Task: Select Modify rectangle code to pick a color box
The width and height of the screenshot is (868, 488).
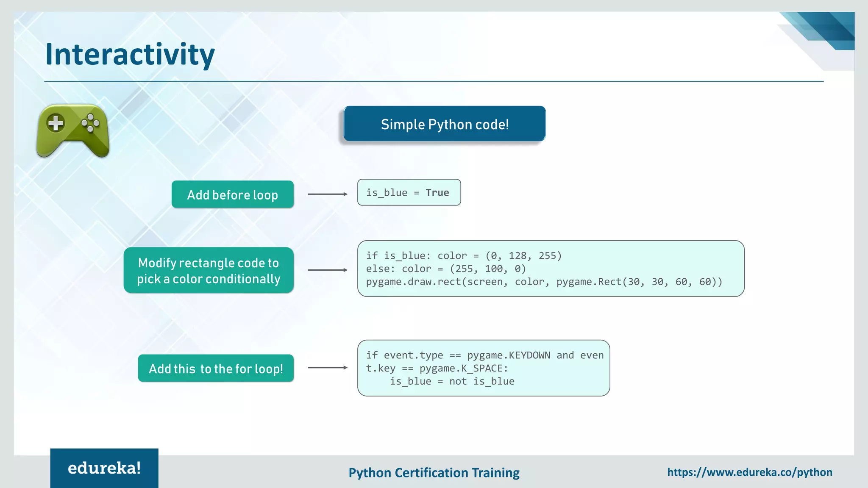Action: click(209, 270)
